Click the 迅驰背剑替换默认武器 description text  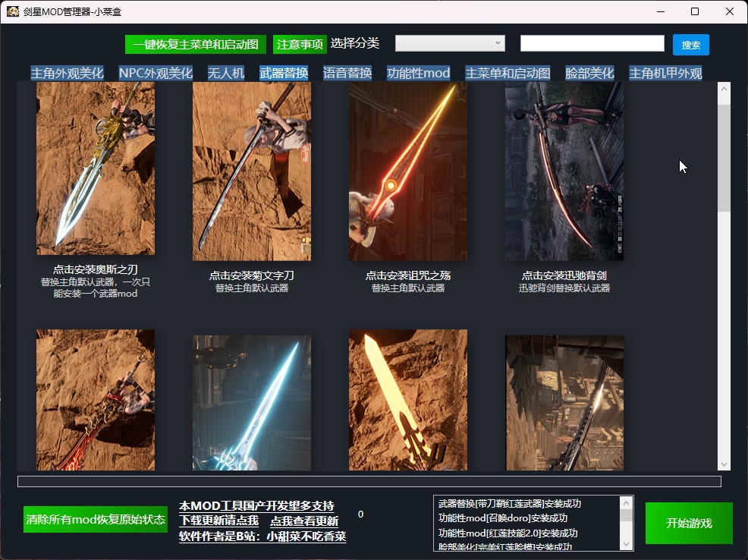click(564, 288)
